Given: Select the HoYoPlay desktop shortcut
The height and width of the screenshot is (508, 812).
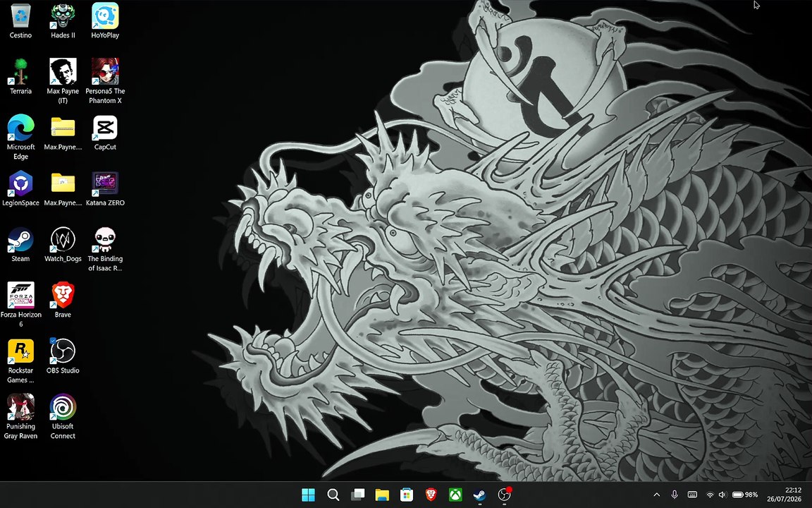Looking at the screenshot, I should coord(105,20).
